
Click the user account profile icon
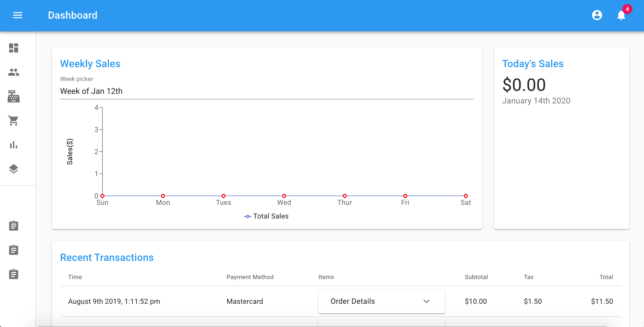[597, 15]
